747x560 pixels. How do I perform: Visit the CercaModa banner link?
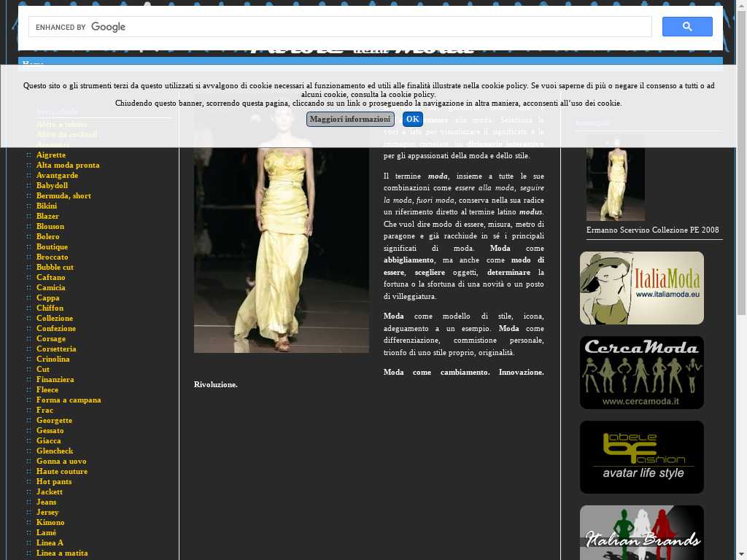point(642,373)
